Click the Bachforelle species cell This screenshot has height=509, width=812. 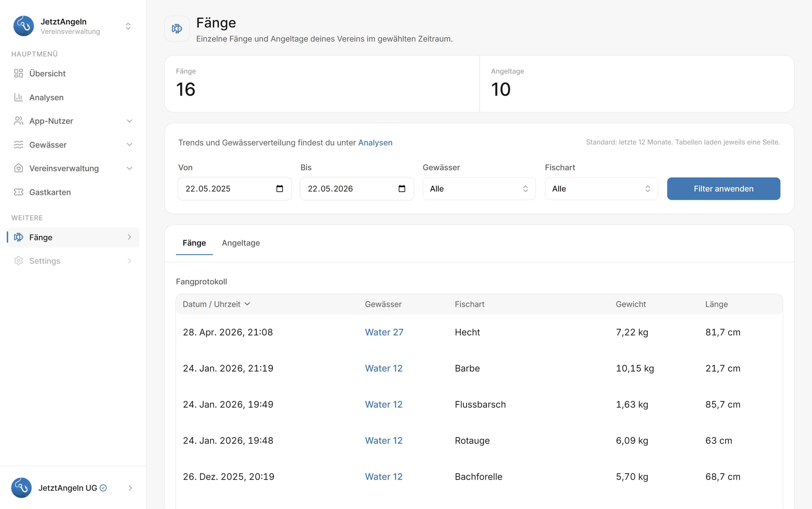coord(478,477)
